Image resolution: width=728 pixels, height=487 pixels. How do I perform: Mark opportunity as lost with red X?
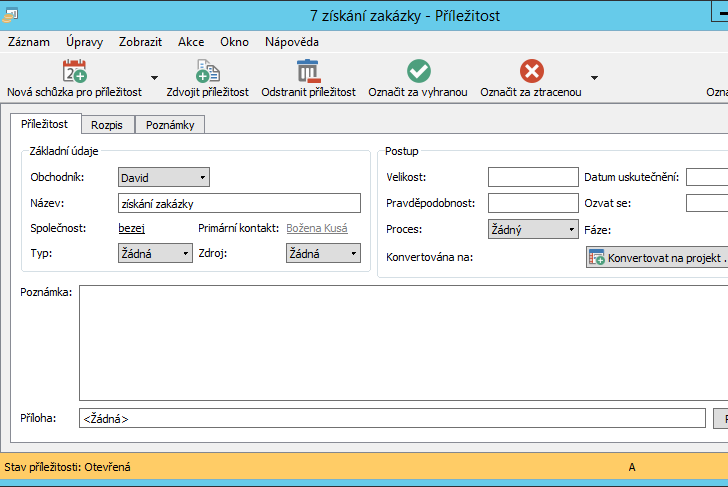coord(531,71)
